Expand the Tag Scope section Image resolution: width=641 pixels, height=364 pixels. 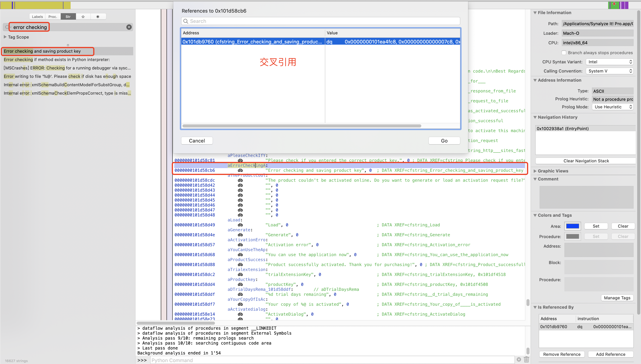(x=5, y=37)
